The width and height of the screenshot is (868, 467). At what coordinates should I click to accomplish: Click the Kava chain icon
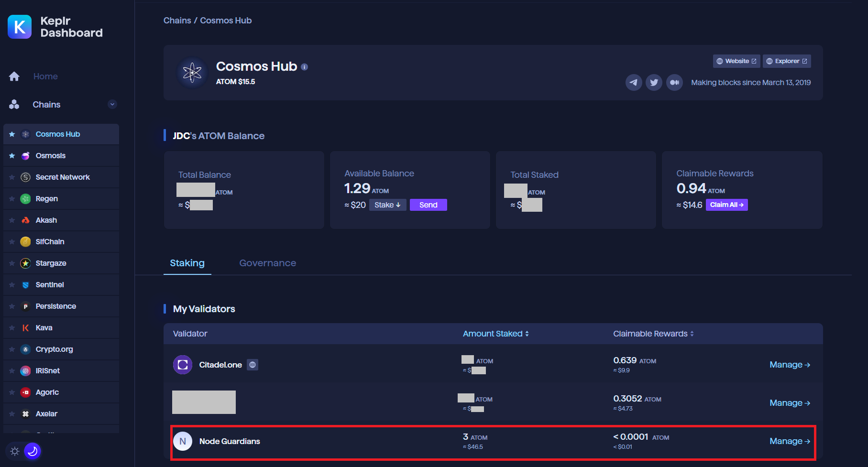26,328
